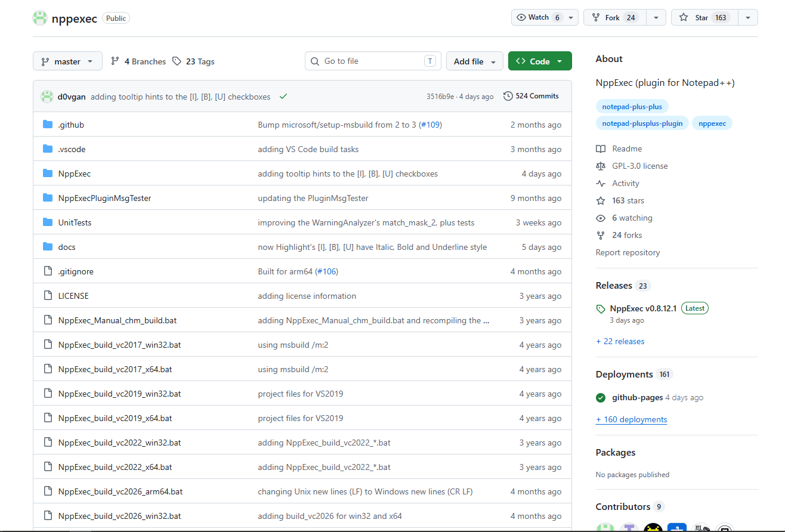Open the + 22 releases link
Image resolution: width=785 pixels, height=532 pixels.
[620, 341]
